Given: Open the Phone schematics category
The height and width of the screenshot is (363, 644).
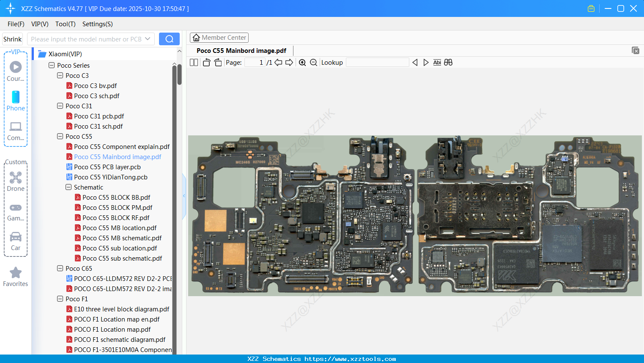Looking at the screenshot, I should click(15, 102).
